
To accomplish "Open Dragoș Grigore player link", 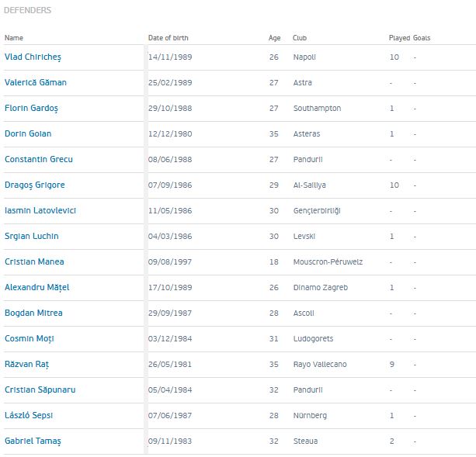I will [x=35, y=185].
